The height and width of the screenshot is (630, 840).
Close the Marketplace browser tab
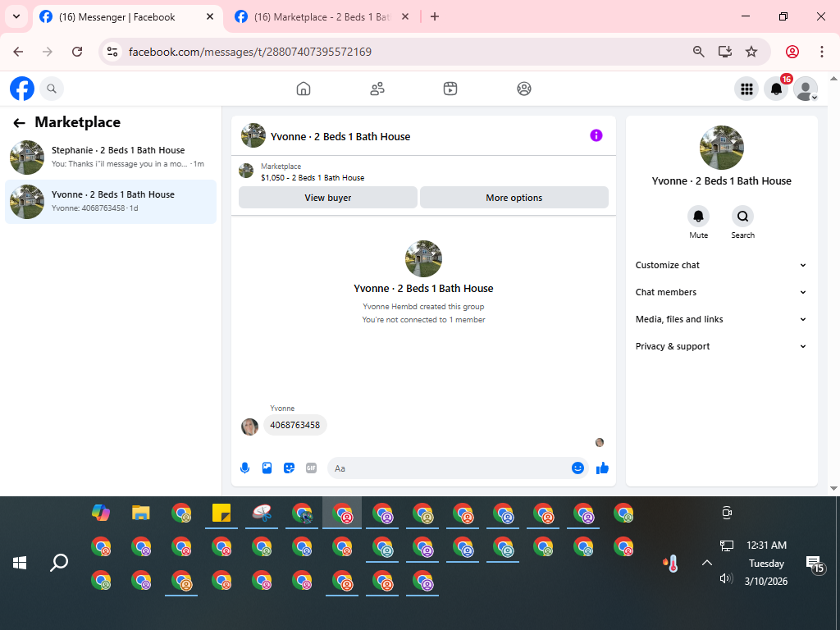(x=405, y=17)
